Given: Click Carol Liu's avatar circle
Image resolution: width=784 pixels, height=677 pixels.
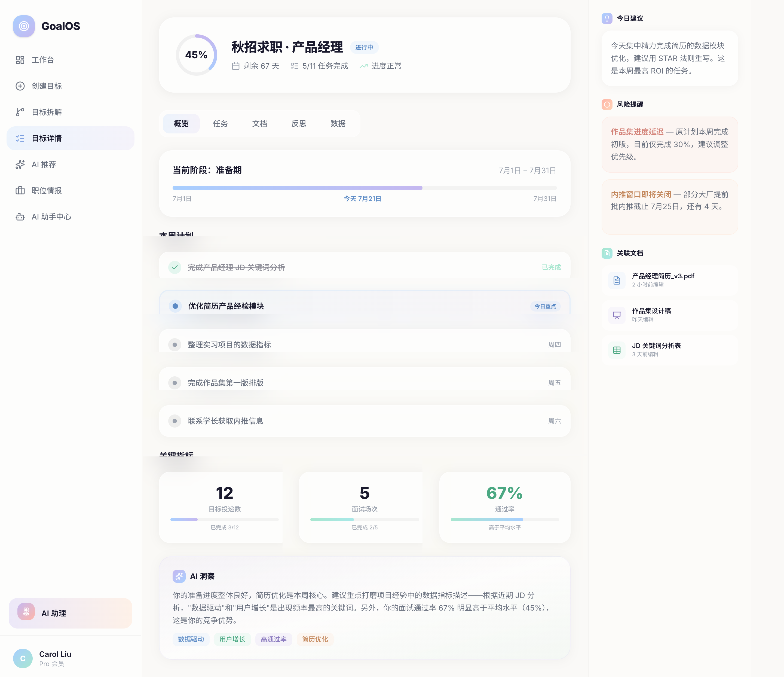Looking at the screenshot, I should [23, 658].
